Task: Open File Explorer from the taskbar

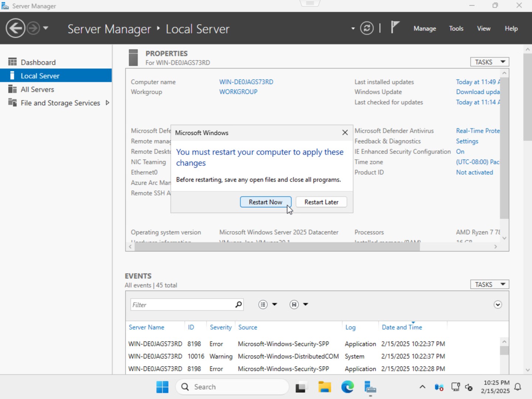Action: [325, 387]
